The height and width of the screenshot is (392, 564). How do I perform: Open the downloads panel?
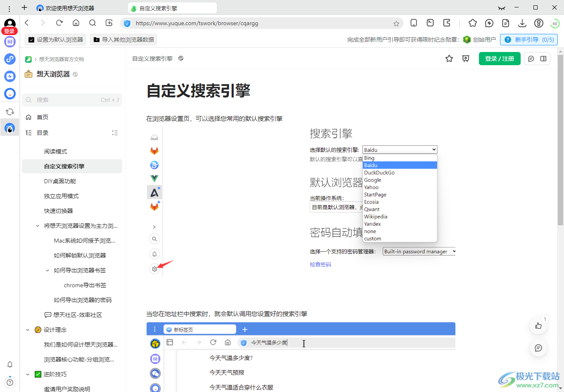522,23
